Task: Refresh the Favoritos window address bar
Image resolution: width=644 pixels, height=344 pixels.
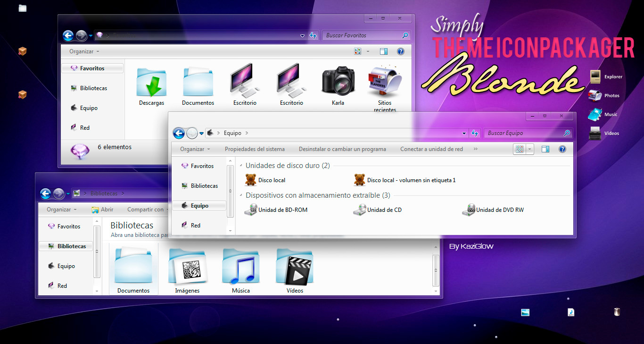Action: point(313,35)
